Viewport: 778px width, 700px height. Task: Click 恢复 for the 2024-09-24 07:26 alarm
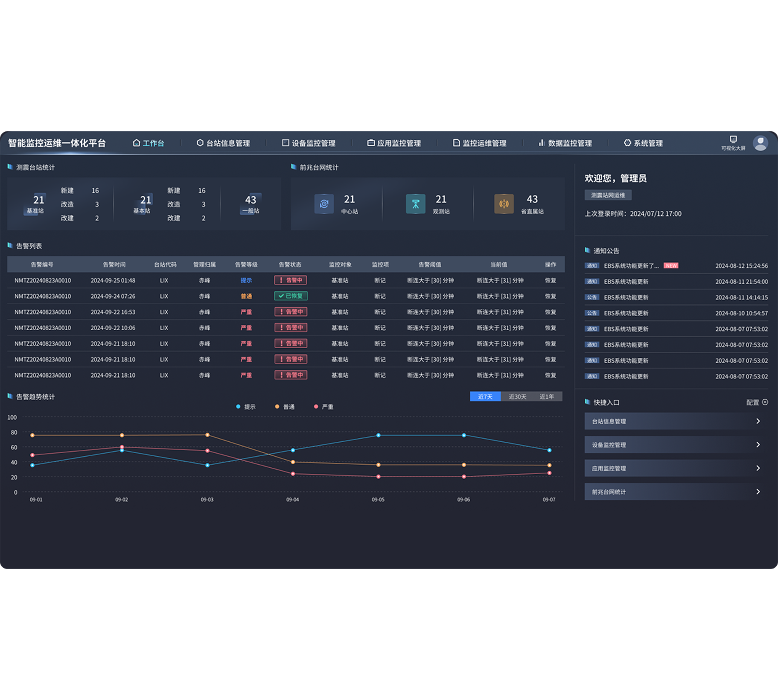click(x=550, y=296)
